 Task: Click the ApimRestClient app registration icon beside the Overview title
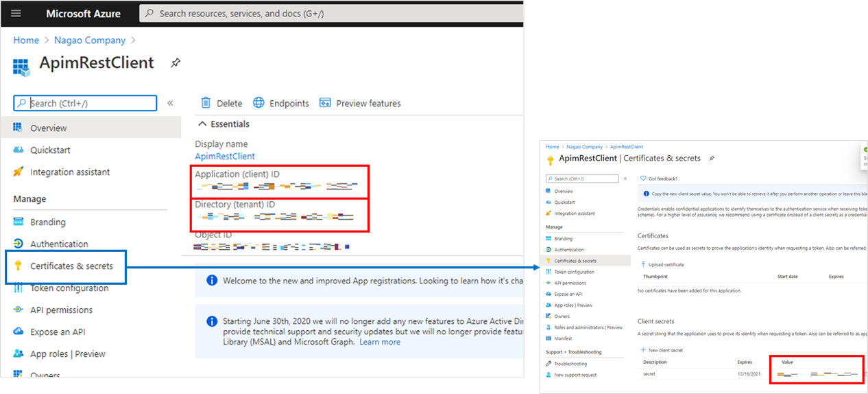tap(22, 67)
